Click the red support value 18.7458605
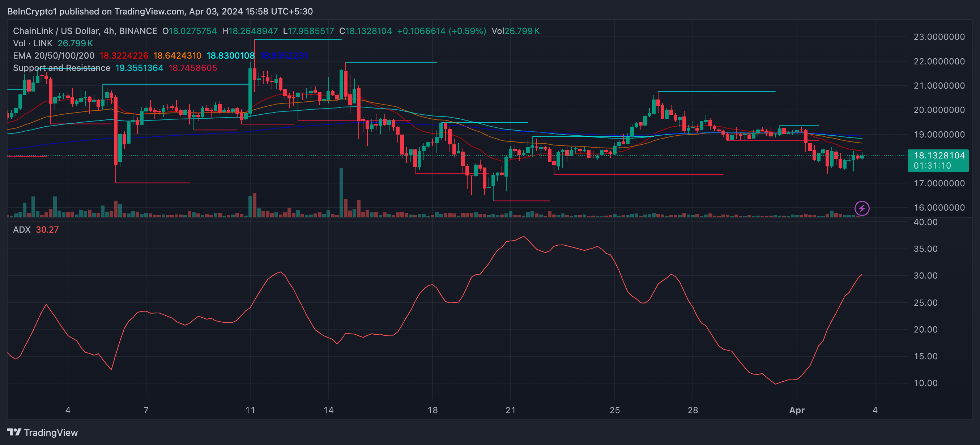The image size is (980, 445). point(193,68)
